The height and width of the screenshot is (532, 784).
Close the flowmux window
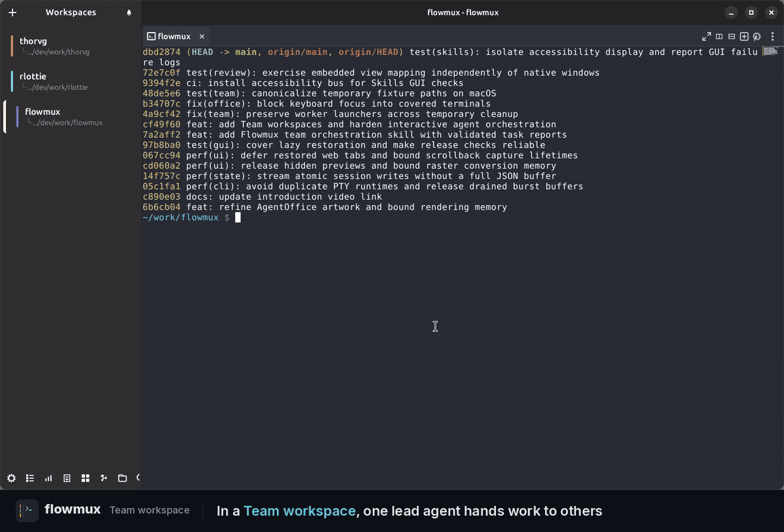coord(771,12)
